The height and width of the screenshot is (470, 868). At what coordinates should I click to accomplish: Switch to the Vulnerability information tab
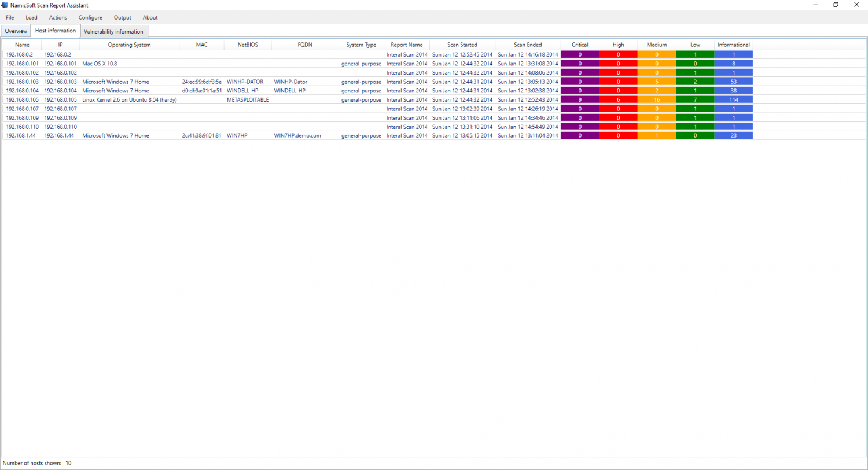(114, 31)
